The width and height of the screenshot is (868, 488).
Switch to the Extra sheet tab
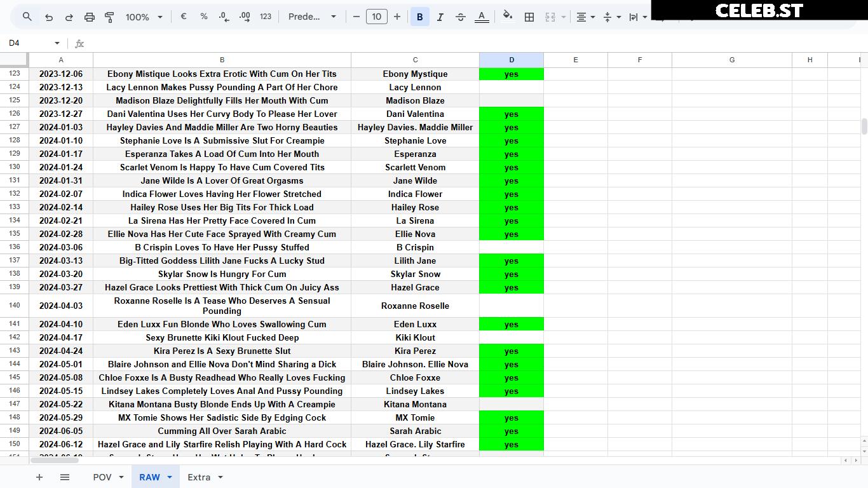[x=205, y=477]
